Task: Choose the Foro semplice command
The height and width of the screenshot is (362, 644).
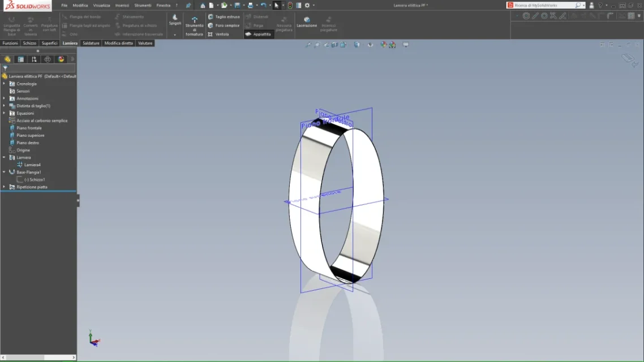Action: coord(224,25)
